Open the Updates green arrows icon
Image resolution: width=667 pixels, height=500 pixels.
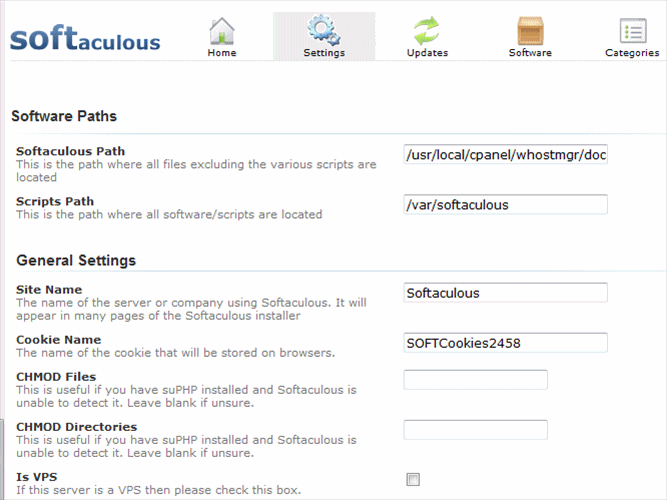[x=427, y=29]
